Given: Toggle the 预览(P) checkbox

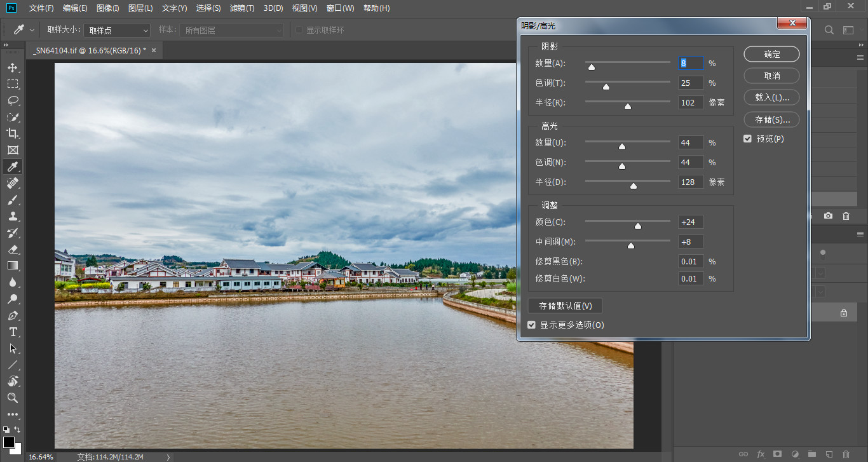Looking at the screenshot, I should 747,139.
